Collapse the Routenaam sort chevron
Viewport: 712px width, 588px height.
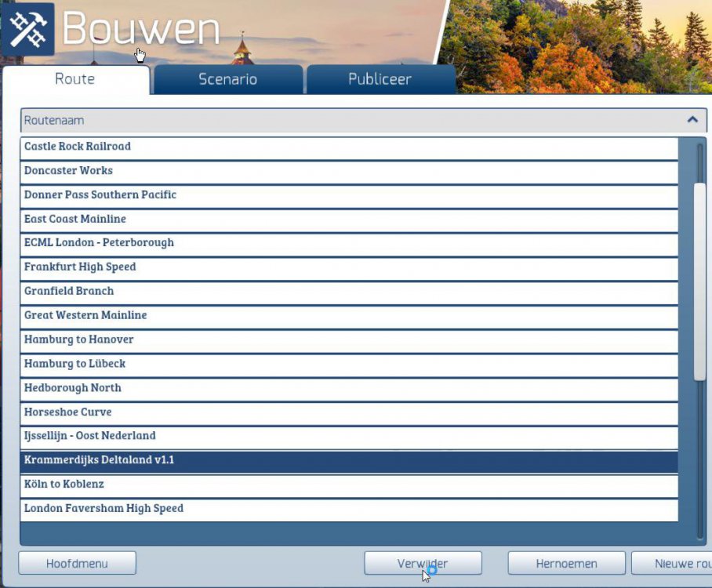tap(692, 120)
